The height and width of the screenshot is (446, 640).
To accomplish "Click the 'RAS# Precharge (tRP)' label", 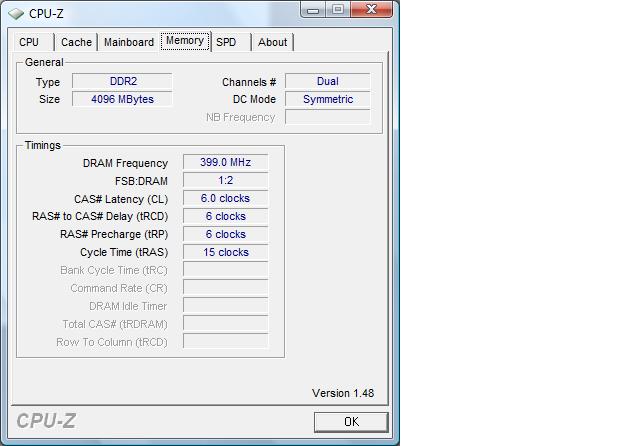I will [x=114, y=234].
